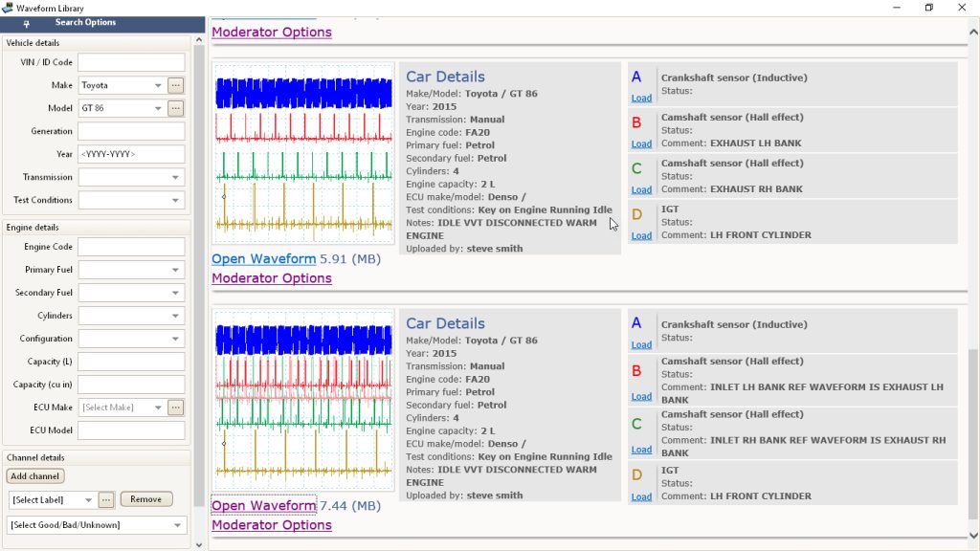The width and height of the screenshot is (980, 551).
Task: Open the Transmission dropdown
Action: click(131, 177)
